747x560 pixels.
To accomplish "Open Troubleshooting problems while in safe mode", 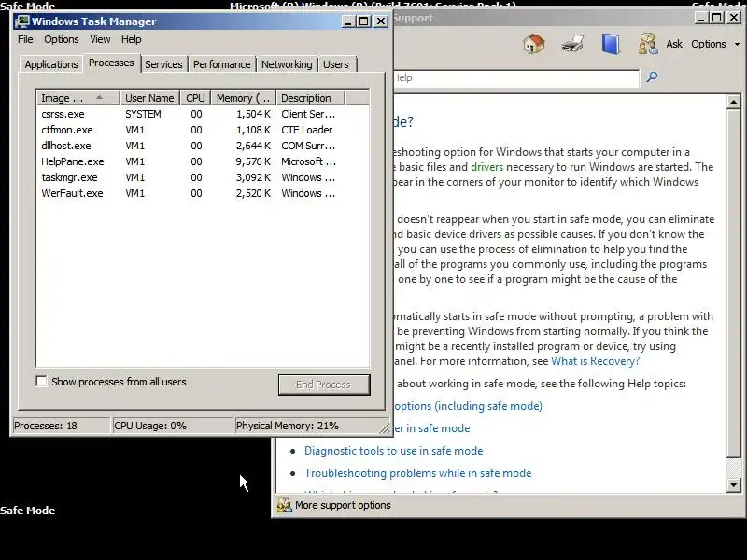I will 417,473.
